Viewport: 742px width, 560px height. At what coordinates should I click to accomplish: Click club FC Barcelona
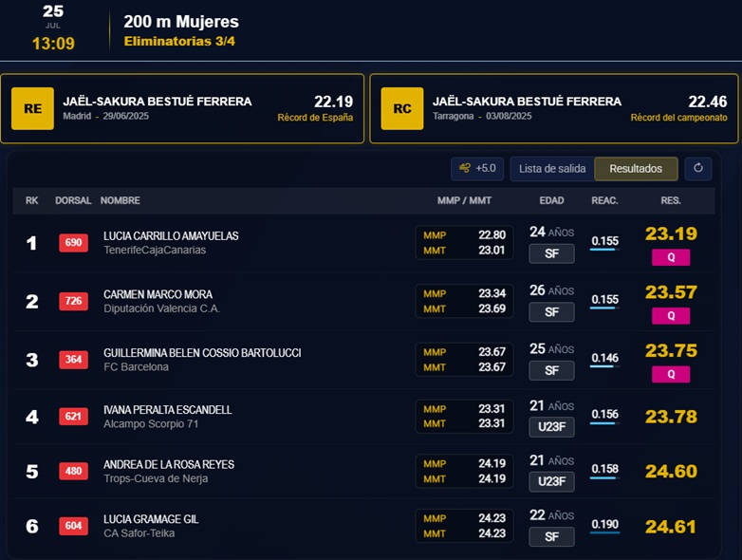[136, 367]
